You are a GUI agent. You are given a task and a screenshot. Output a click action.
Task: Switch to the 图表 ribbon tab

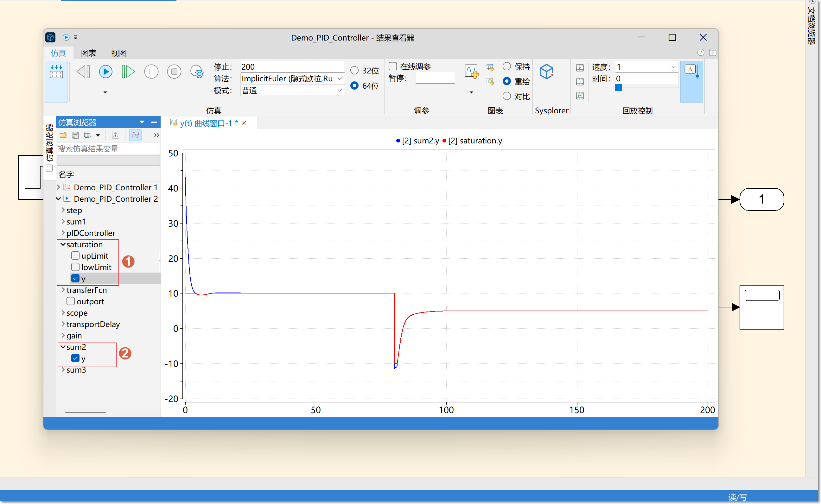pyautogui.click(x=88, y=53)
